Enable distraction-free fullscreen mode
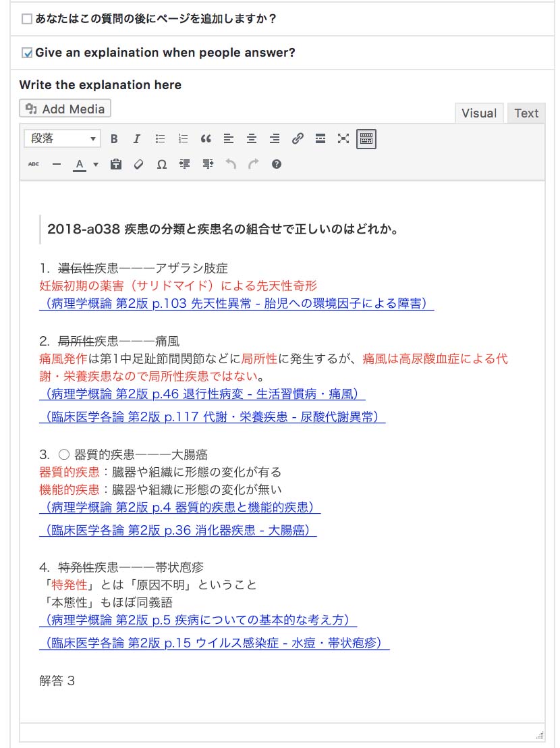Screen dimensions: 560x748 pos(343,139)
